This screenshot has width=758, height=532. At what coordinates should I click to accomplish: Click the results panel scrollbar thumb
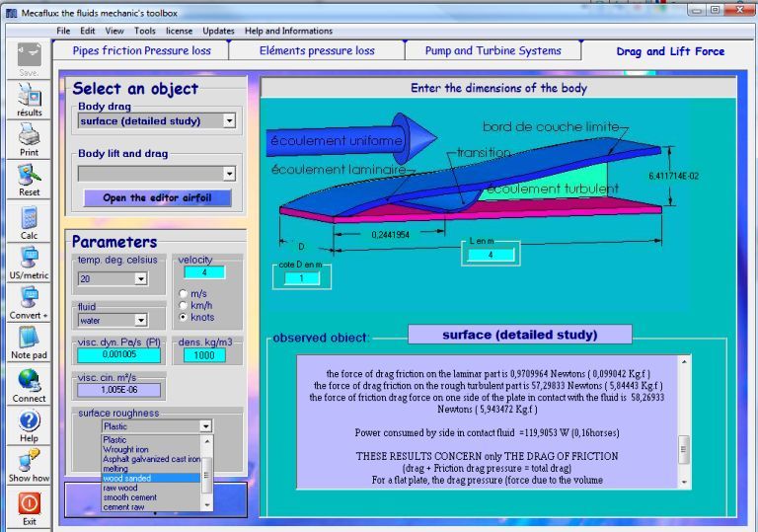click(684, 449)
